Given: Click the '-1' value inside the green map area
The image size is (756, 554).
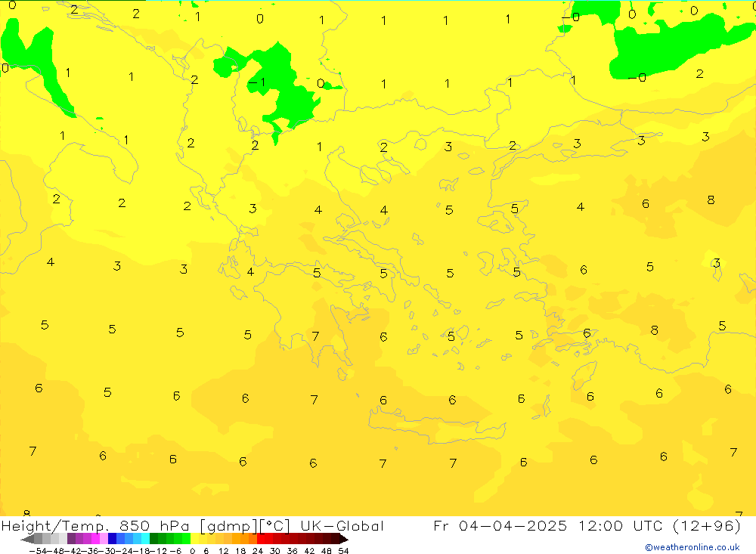Looking at the screenshot, I should 256,82.
